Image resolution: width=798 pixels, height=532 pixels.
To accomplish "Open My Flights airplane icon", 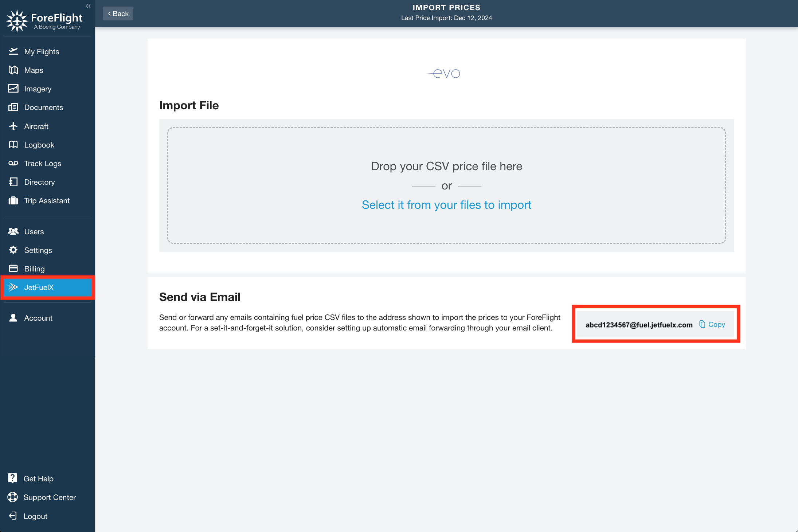I will pos(13,51).
